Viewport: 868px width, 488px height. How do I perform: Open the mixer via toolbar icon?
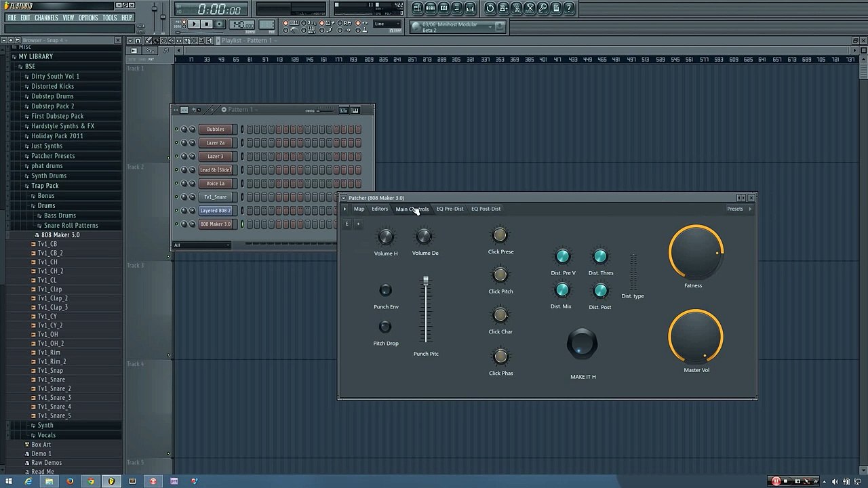coord(470,8)
